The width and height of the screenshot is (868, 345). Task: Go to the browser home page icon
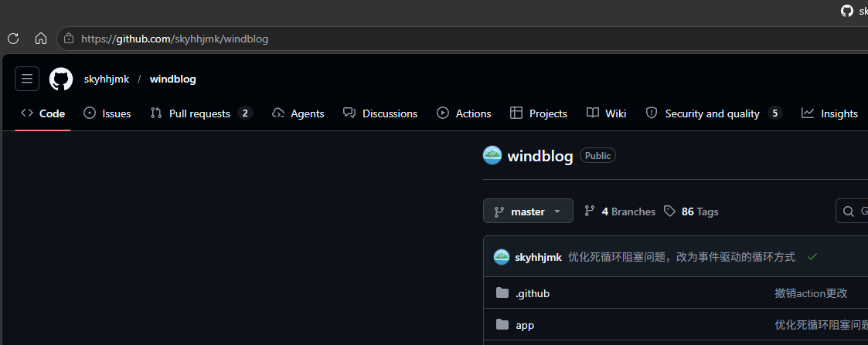[x=41, y=39]
